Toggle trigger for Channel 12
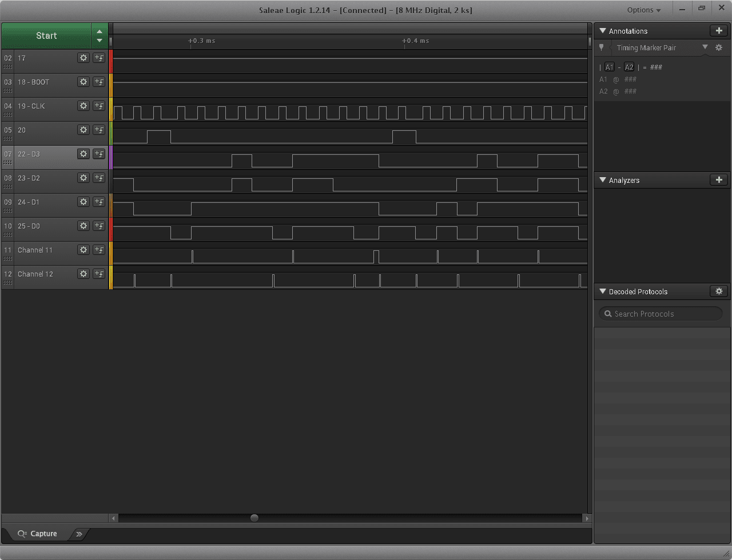Viewport: 732px width, 560px height. coord(99,274)
